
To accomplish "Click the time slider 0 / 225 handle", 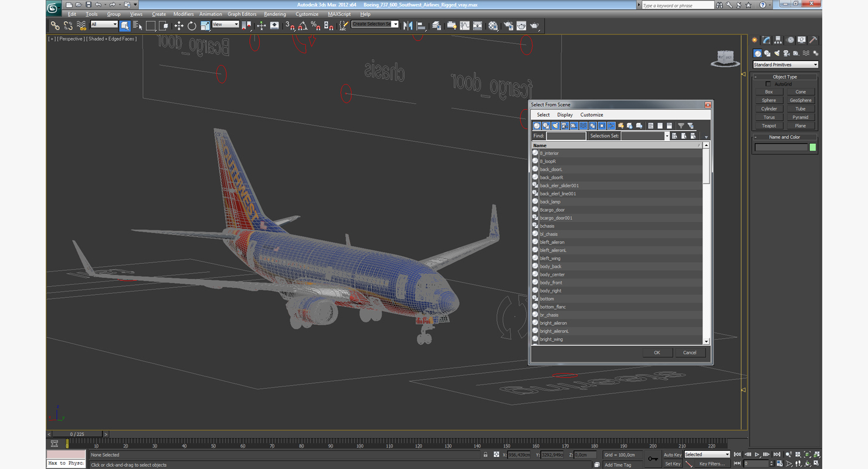I will tap(77, 434).
